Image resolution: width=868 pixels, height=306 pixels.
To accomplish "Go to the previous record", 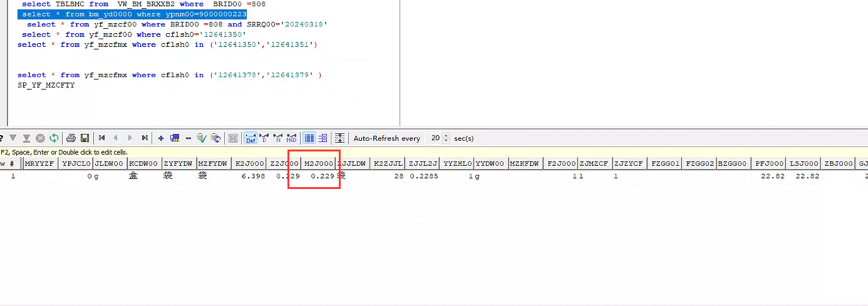I will (115, 138).
